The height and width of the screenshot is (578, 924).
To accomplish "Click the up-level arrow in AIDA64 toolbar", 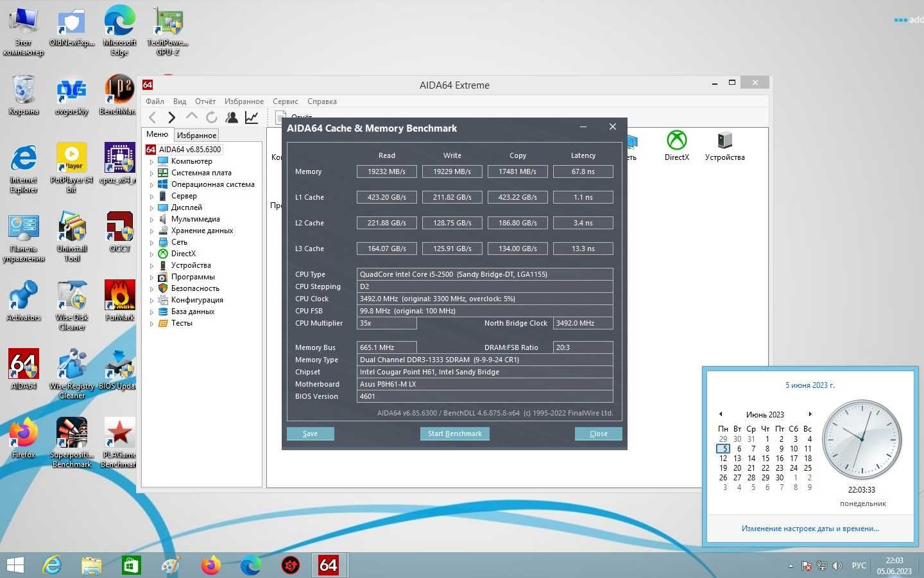I will pyautogui.click(x=191, y=117).
